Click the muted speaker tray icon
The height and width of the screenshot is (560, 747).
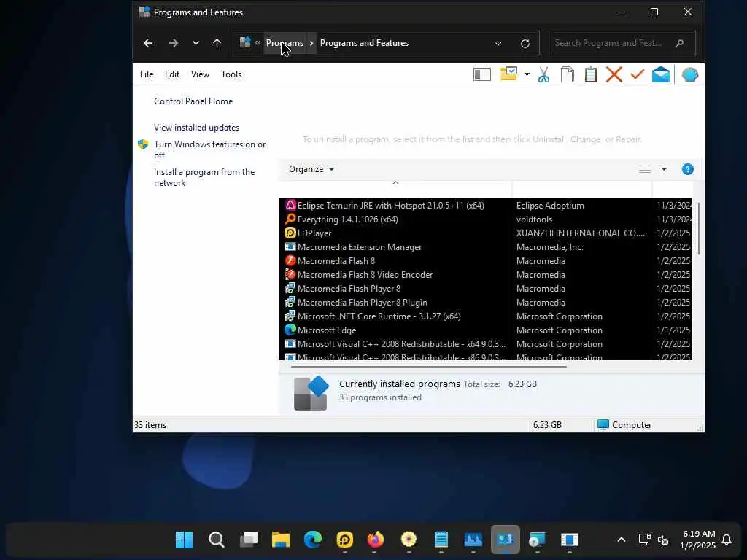pos(662,540)
